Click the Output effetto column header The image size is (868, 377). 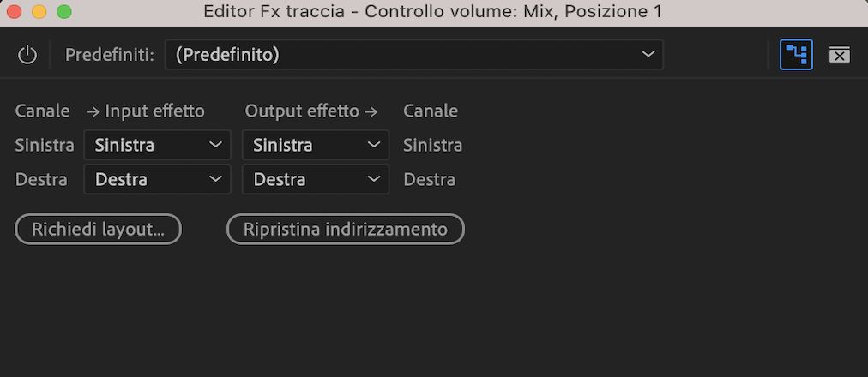310,111
